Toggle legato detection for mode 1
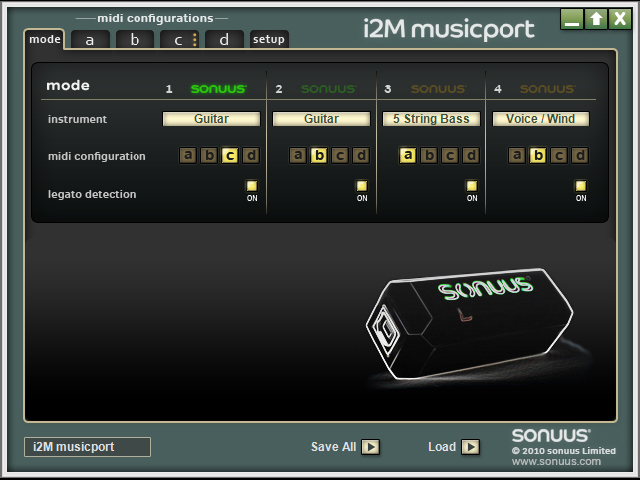Screen dimensions: 640x480 [x=252, y=186]
